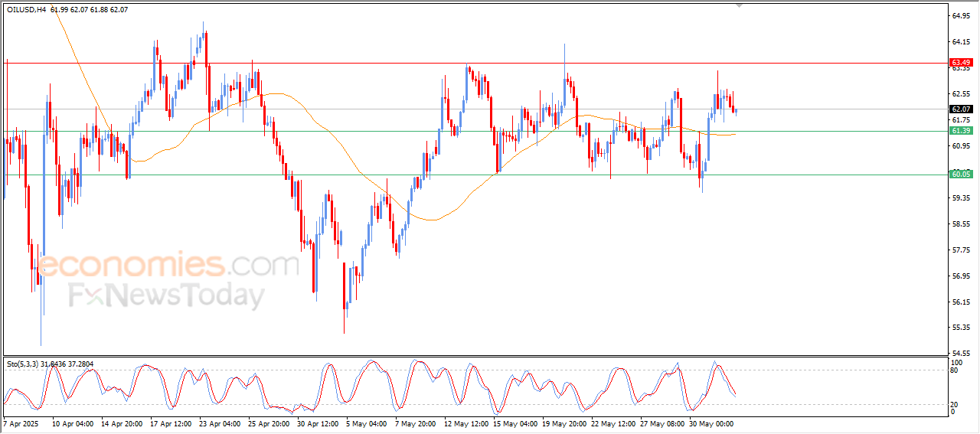Screen dimensions: 980x434
Task: Click the Sto(5,3,3) indicator label
Action: tap(24, 364)
